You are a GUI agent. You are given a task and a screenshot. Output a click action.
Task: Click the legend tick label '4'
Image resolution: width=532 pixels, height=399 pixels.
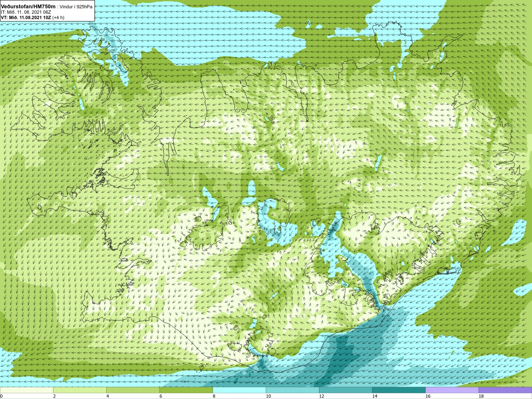[108, 396]
